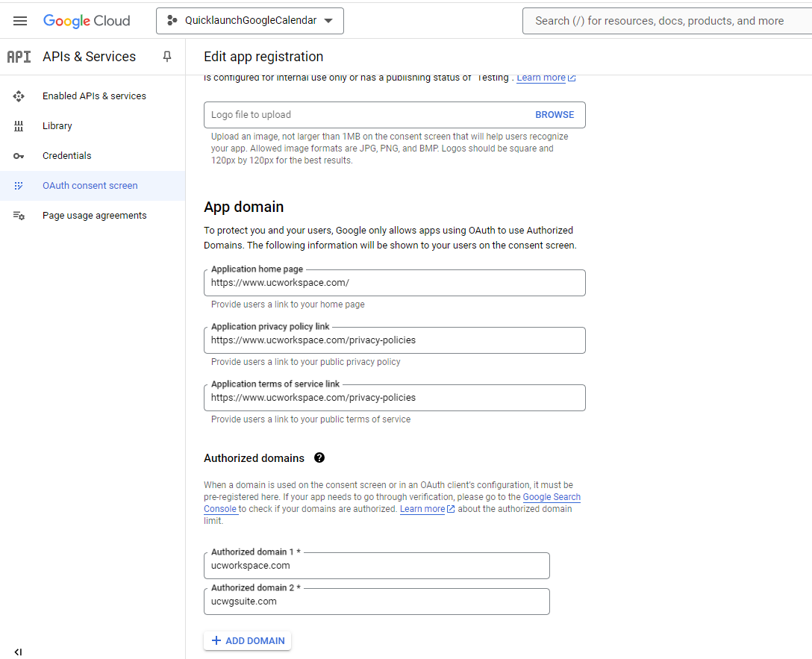Click ADD DOMAIN button

(248, 641)
